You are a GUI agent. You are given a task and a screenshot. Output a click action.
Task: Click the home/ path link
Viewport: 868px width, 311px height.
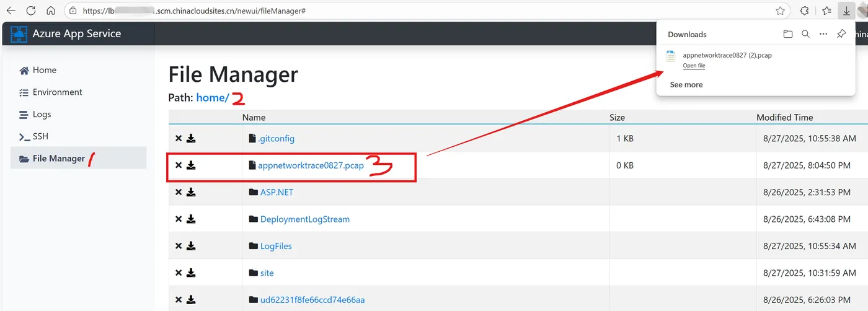213,97
